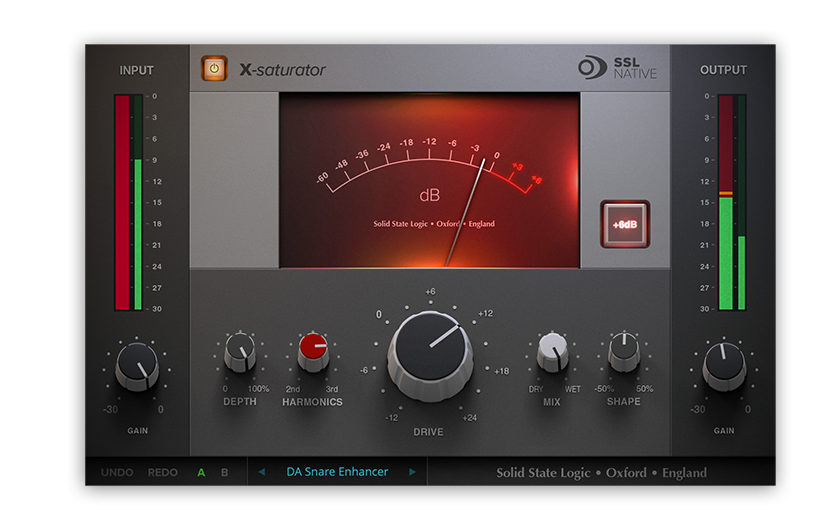Image resolution: width=829 pixels, height=523 pixels.
Task: Click the +6 mark on DRIVE scale
Action: [x=430, y=291]
